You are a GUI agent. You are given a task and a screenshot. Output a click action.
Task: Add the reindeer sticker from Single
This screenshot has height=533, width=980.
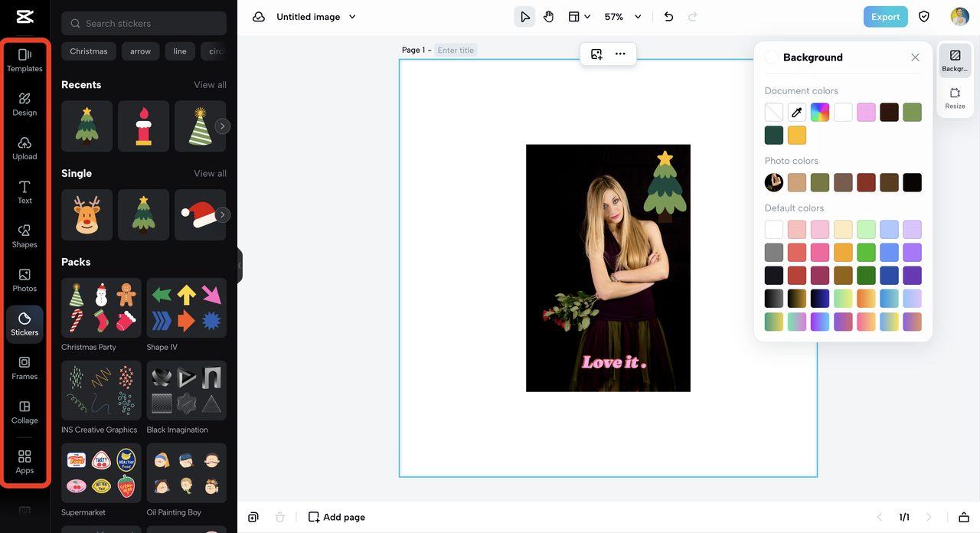[87, 215]
